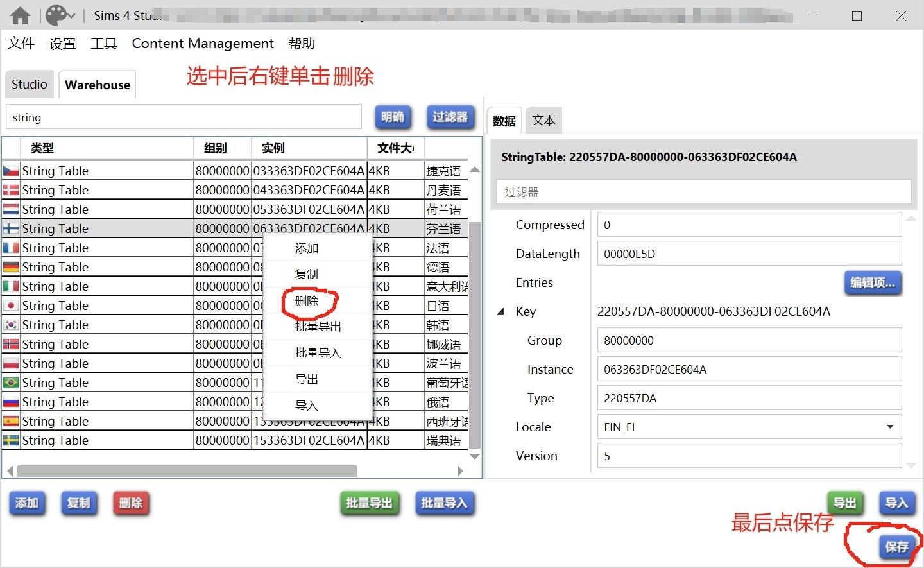924x568 pixels.
Task: Choose 复制 in context menu
Action: point(318,274)
